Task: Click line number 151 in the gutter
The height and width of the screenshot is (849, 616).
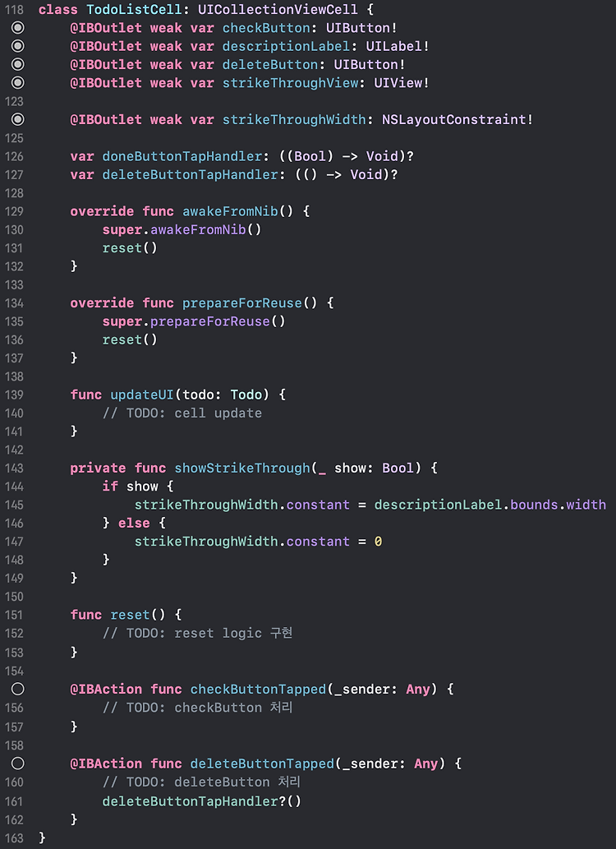Action: pos(14,615)
